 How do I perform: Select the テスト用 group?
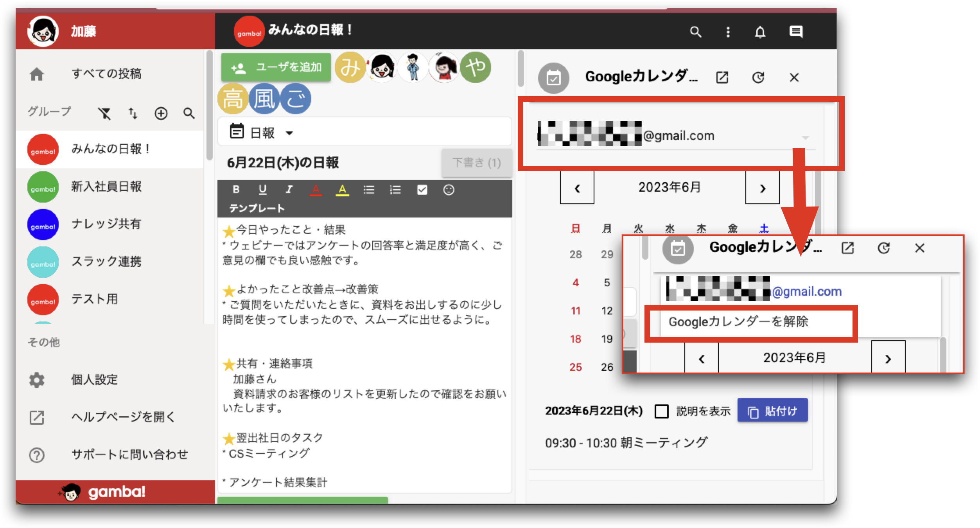[x=109, y=300]
